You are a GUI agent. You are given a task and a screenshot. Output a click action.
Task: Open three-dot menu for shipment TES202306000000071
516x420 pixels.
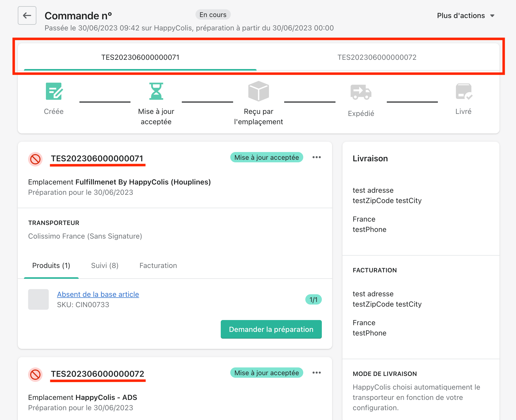pyautogui.click(x=316, y=157)
